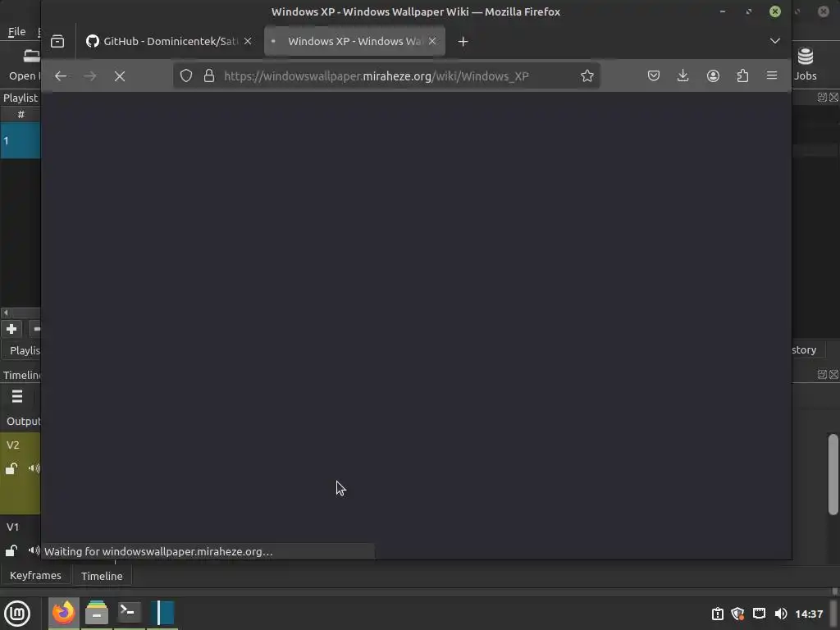This screenshot has width=840, height=630.
Task: Close the Shotcut timeline panel
Action: (833, 374)
